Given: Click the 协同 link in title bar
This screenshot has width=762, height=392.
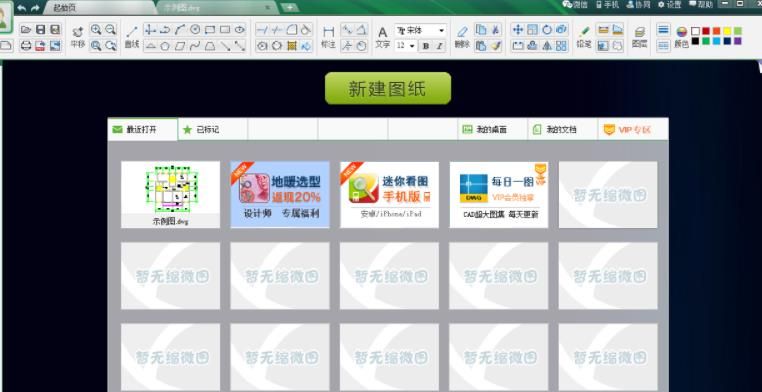Looking at the screenshot, I should pos(639,5).
